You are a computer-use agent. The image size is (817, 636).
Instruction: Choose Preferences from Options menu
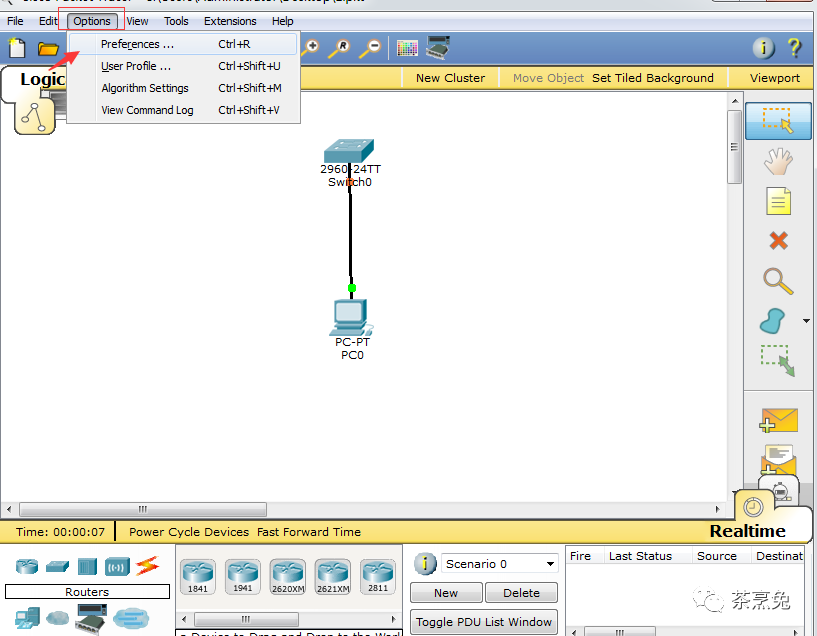[183, 44]
